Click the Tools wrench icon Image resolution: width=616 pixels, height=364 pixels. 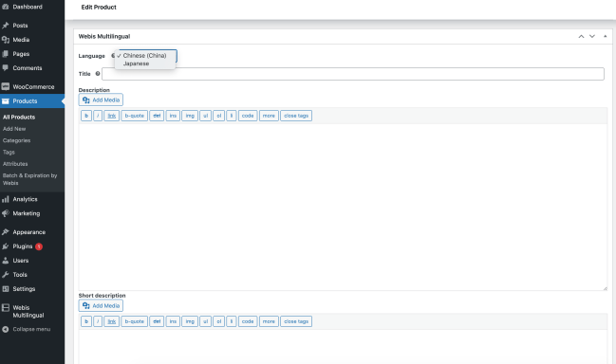[6, 275]
